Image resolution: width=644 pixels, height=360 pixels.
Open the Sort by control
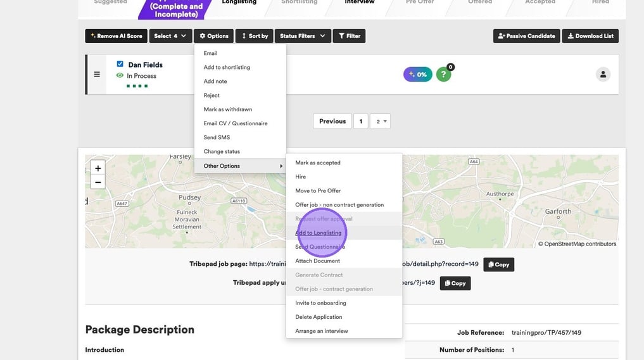254,36
